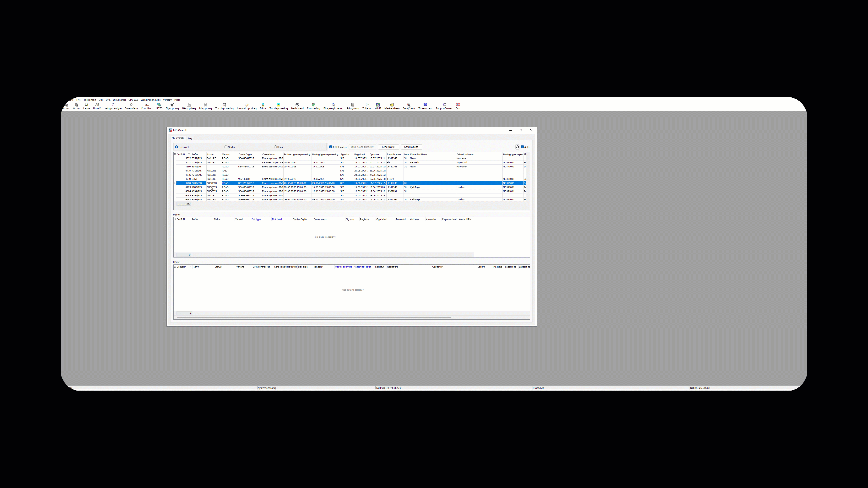Viewport: 868px width, 488px height.
Task: Click Master dok type column header
Action: (343, 267)
